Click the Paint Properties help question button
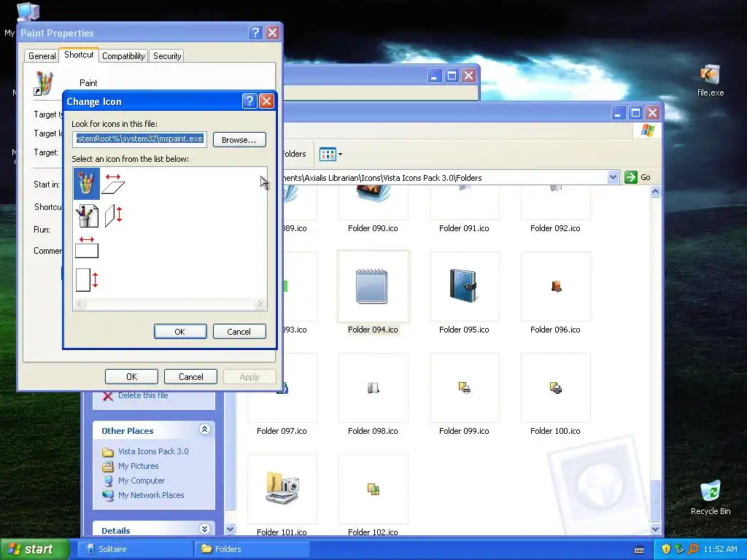 pyautogui.click(x=255, y=32)
